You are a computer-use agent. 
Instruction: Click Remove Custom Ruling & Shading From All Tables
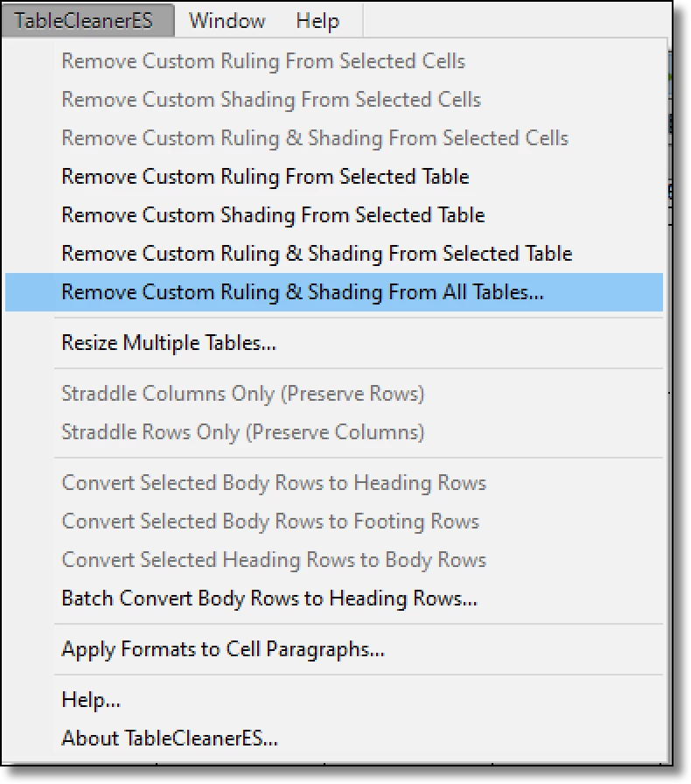(334, 292)
